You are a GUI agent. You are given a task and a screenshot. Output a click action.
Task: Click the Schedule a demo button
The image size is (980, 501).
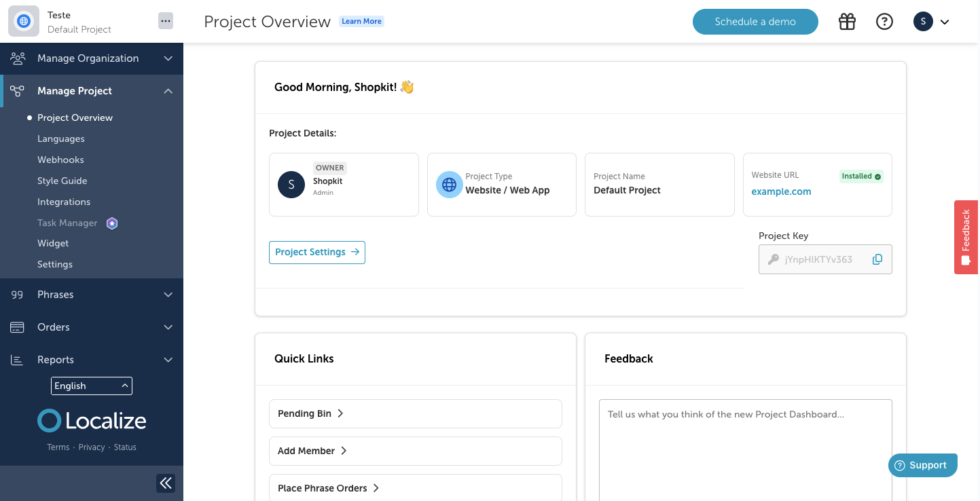(755, 22)
